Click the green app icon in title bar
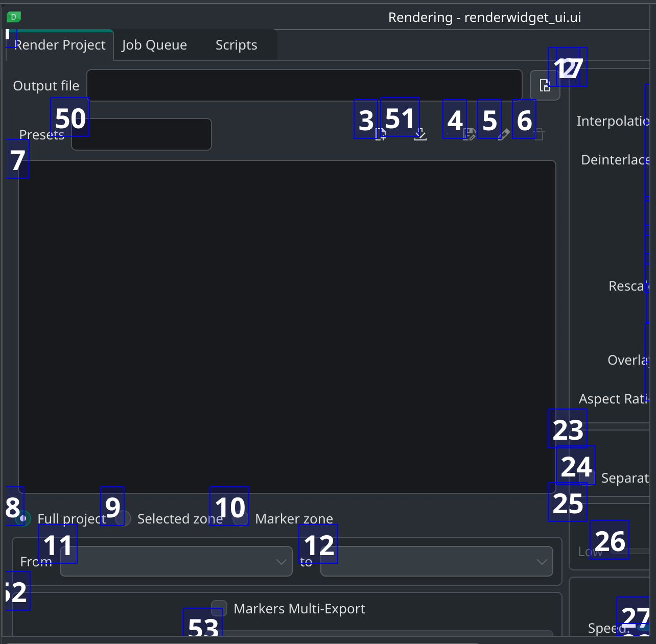656x644 pixels. pyautogui.click(x=14, y=17)
